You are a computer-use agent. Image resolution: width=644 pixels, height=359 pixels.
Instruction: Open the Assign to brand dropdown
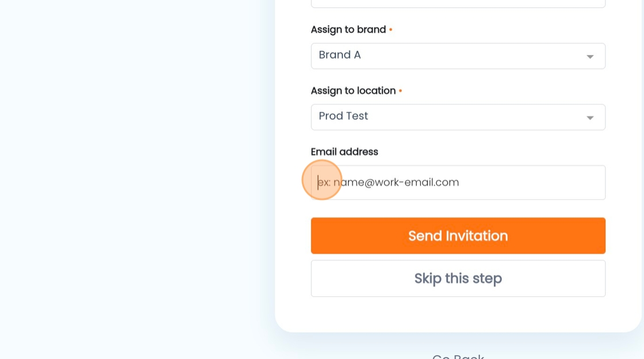pyautogui.click(x=458, y=56)
